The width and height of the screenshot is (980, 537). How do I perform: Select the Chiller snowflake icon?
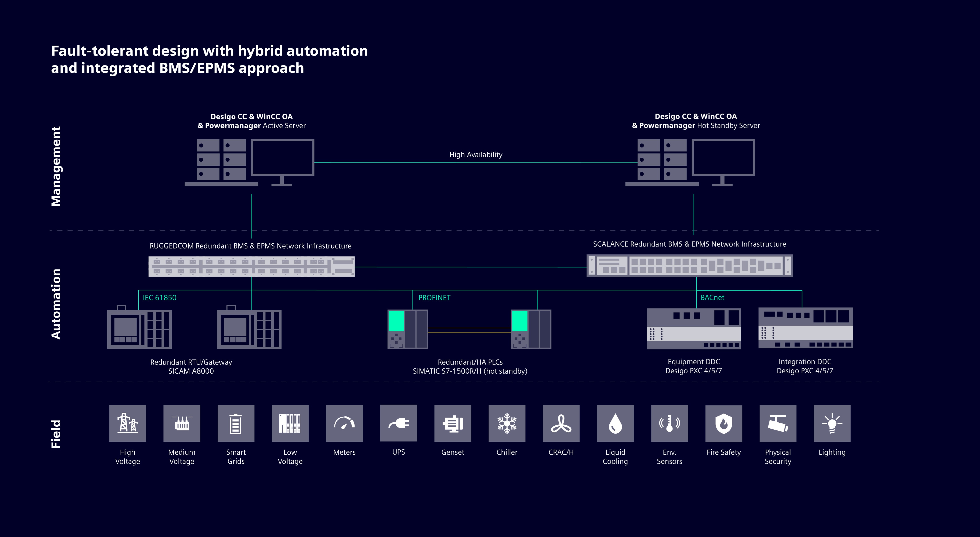[507, 423]
